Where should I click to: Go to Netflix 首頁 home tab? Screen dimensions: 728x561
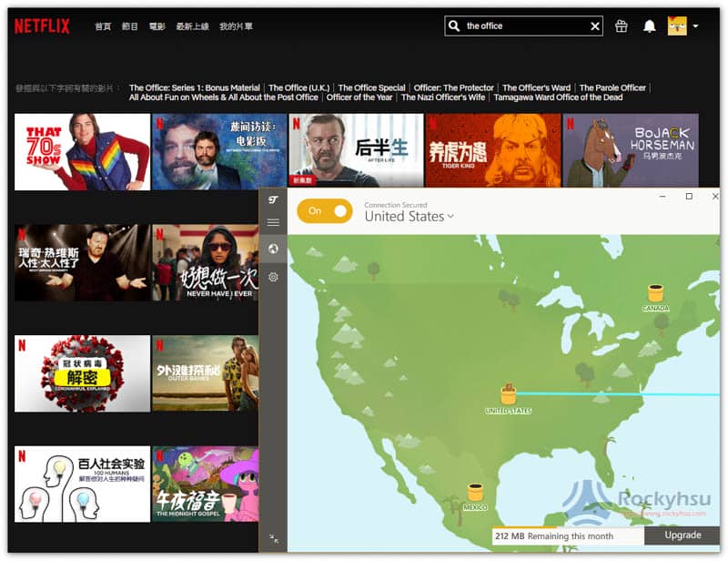[x=103, y=26]
